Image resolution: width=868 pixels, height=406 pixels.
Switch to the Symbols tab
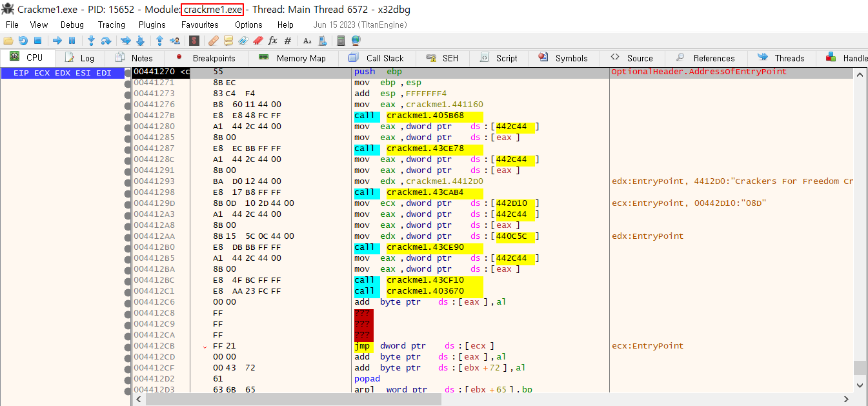(x=563, y=58)
